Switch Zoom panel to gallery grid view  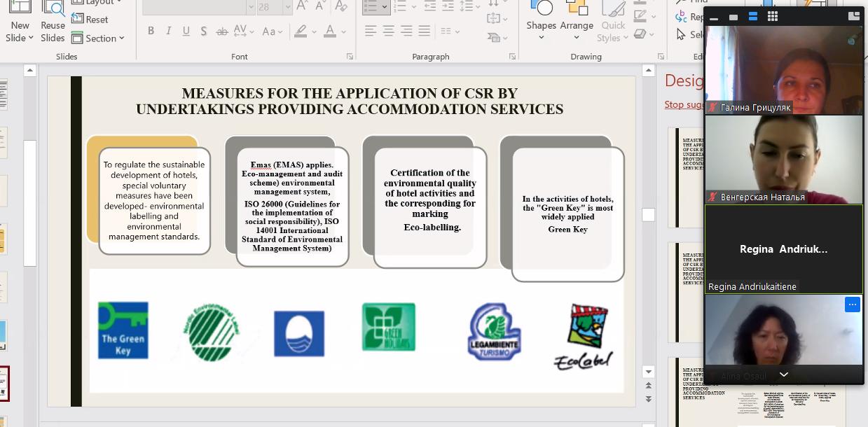(772, 17)
